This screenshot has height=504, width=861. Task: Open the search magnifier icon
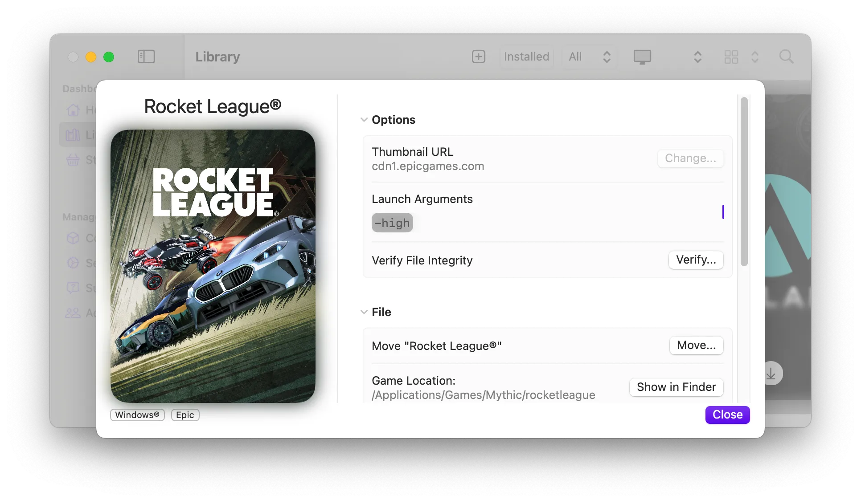point(786,57)
